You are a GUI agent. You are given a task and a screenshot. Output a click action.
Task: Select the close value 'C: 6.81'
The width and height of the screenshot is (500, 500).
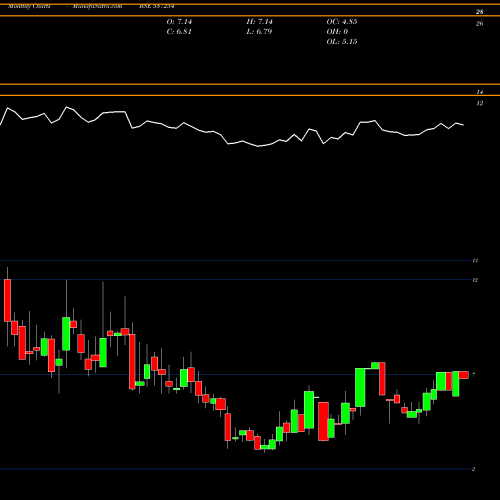179,32
